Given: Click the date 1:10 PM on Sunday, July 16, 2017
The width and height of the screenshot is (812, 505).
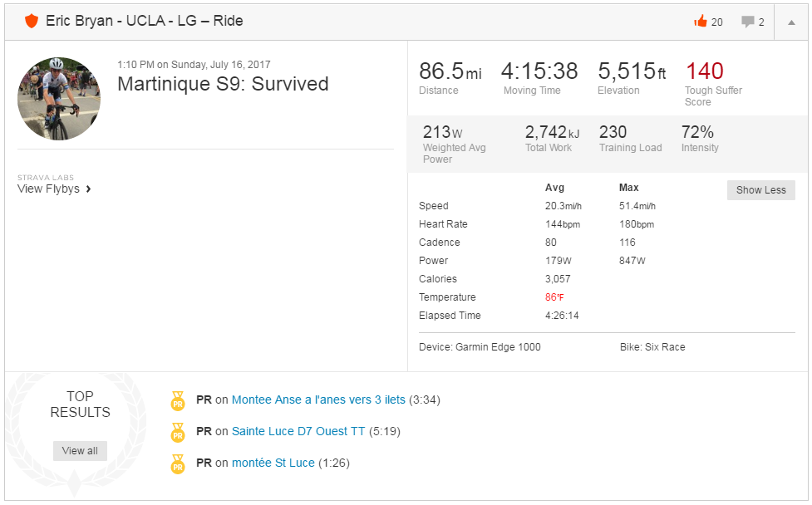Looking at the screenshot, I should coord(194,65).
